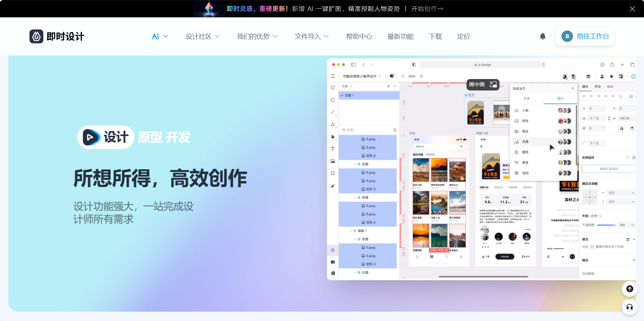Open the notification bell in the site header
This screenshot has width=644, height=321.
542,36
